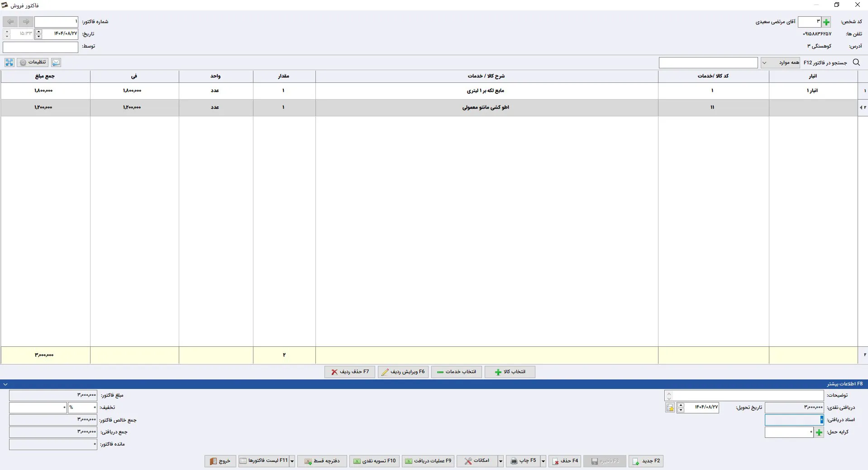Click the search magnifier icon
868x470 pixels.
856,62
